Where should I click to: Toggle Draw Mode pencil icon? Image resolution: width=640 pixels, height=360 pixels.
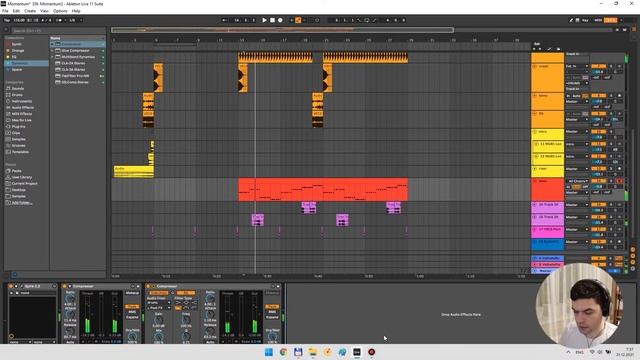[571, 20]
